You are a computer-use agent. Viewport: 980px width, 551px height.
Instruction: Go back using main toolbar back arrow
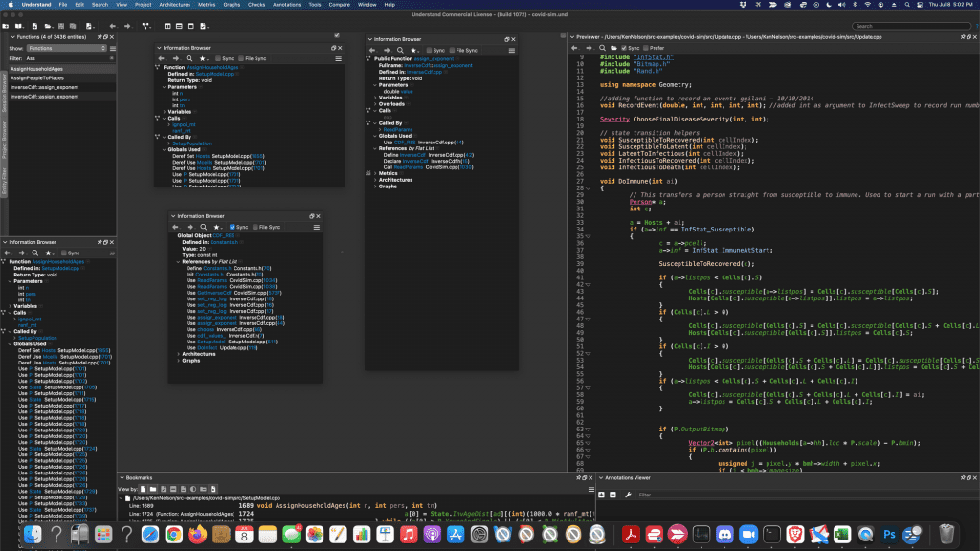[x=113, y=26]
